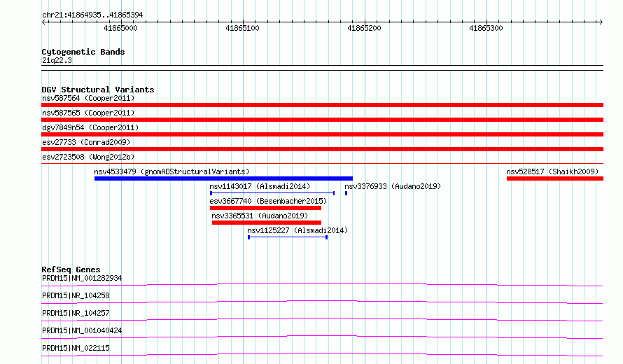The image size is (623, 364).
Task: Click the ruler's right arrow end
Action: pos(601,22)
